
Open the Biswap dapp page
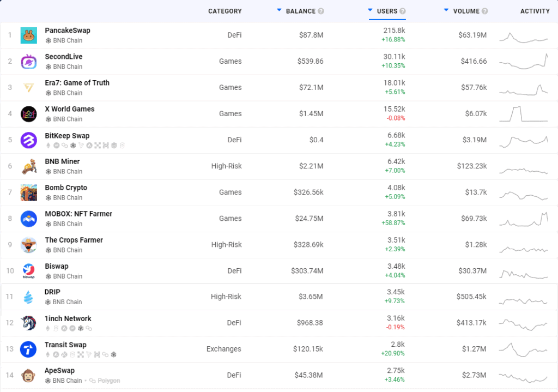click(57, 266)
